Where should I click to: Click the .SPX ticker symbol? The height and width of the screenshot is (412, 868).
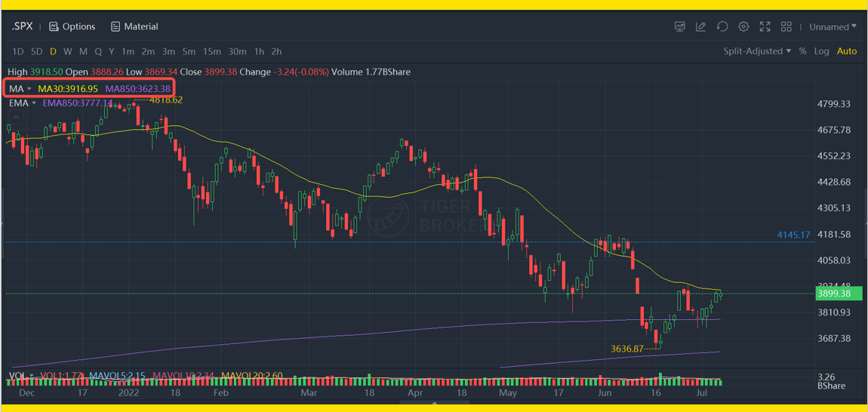tap(22, 26)
